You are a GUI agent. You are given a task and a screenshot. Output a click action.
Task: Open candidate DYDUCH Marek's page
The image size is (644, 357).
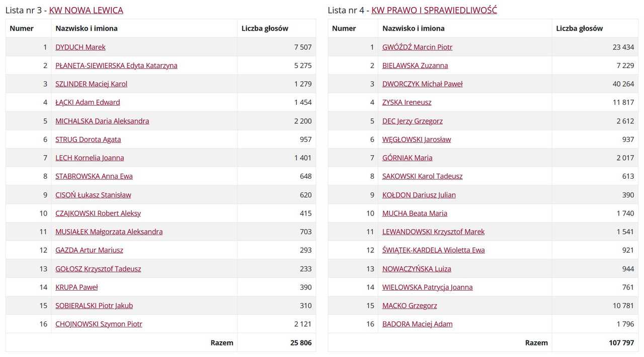[x=80, y=47]
